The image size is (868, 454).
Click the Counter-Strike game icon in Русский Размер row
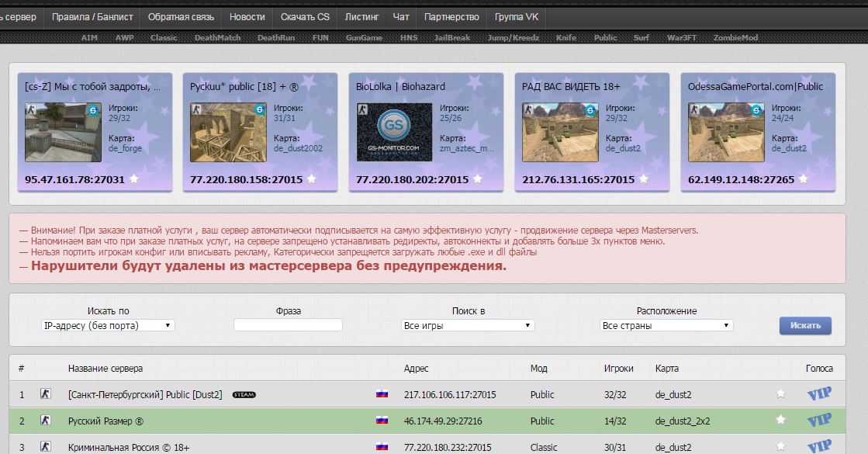pos(46,420)
